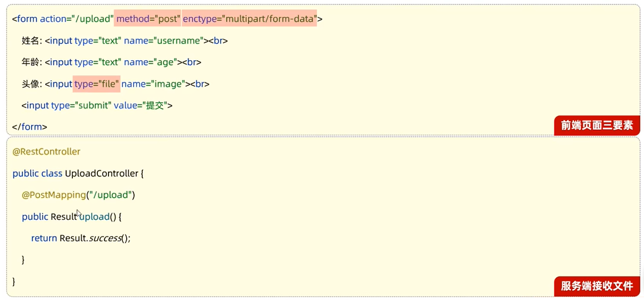Click the @RestController annotation

pyautogui.click(x=46, y=151)
